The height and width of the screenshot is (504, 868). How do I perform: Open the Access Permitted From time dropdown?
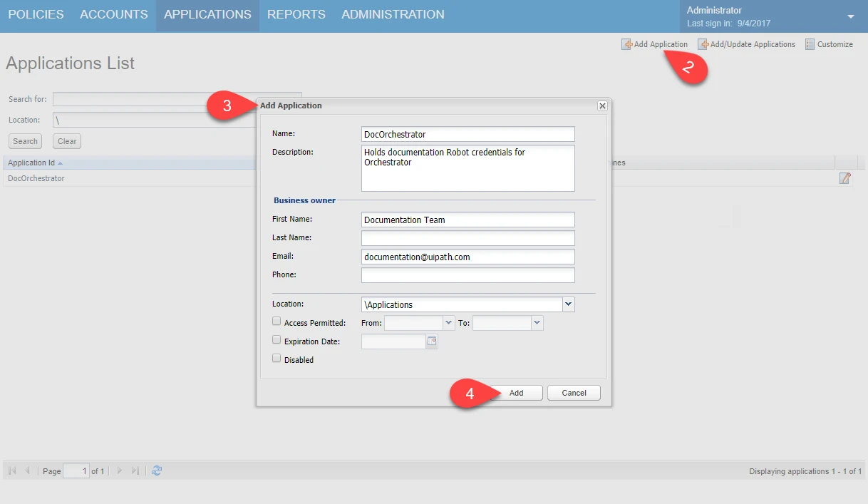point(449,323)
